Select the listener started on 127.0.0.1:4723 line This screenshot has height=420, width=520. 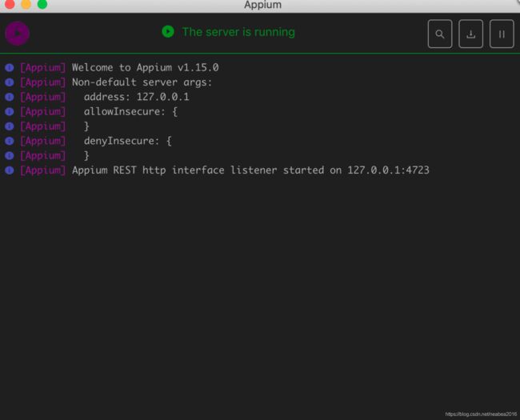click(x=250, y=170)
